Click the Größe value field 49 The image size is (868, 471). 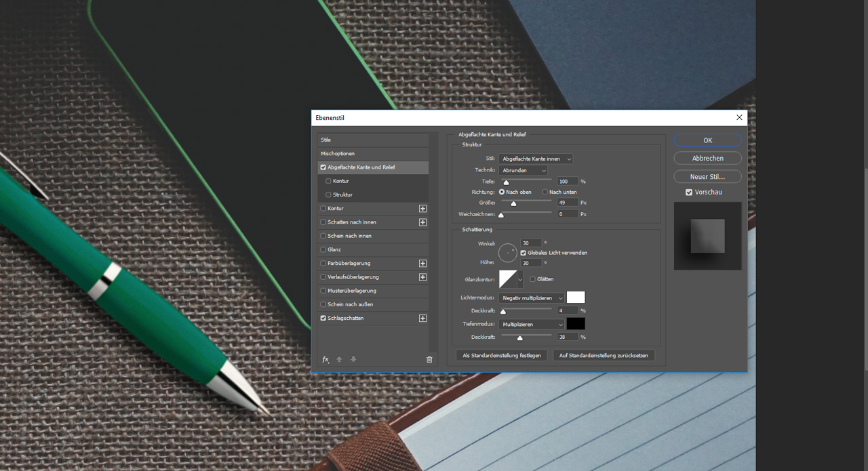click(568, 203)
